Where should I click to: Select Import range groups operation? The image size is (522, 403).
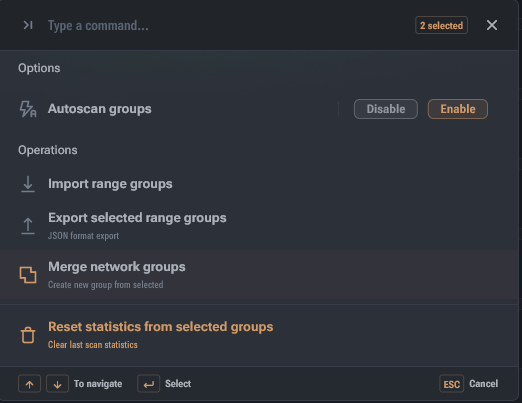click(x=259, y=184)
